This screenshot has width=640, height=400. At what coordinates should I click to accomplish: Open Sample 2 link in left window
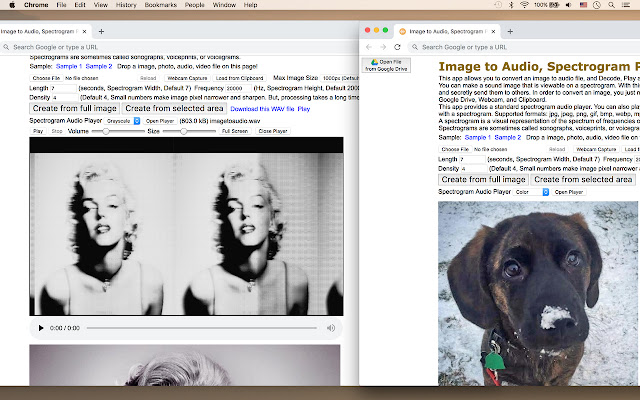(x=99, y=66)
